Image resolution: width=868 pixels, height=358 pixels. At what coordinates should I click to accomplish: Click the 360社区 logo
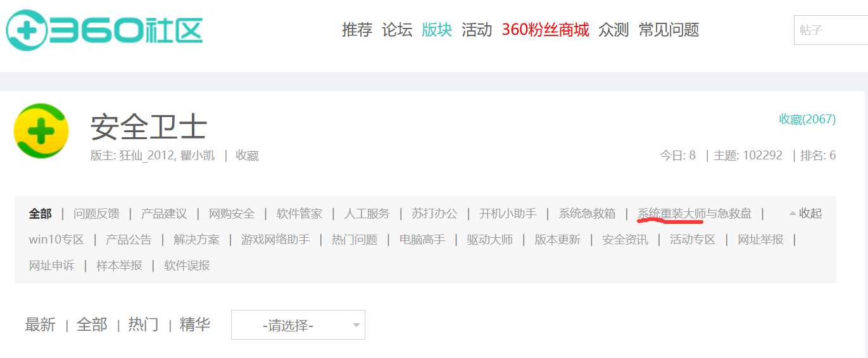(x=104, y=30)
